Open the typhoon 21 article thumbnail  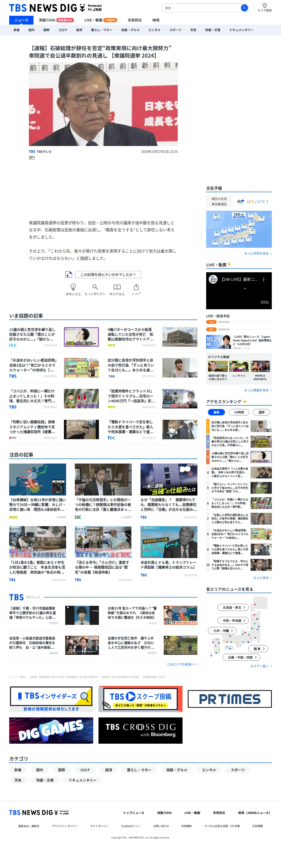click(37, 479)
